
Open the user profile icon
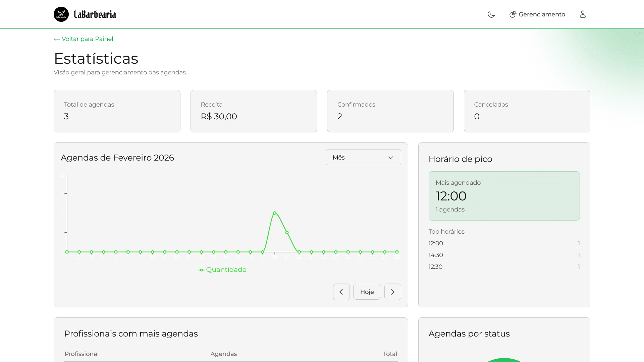coord(583,14)
